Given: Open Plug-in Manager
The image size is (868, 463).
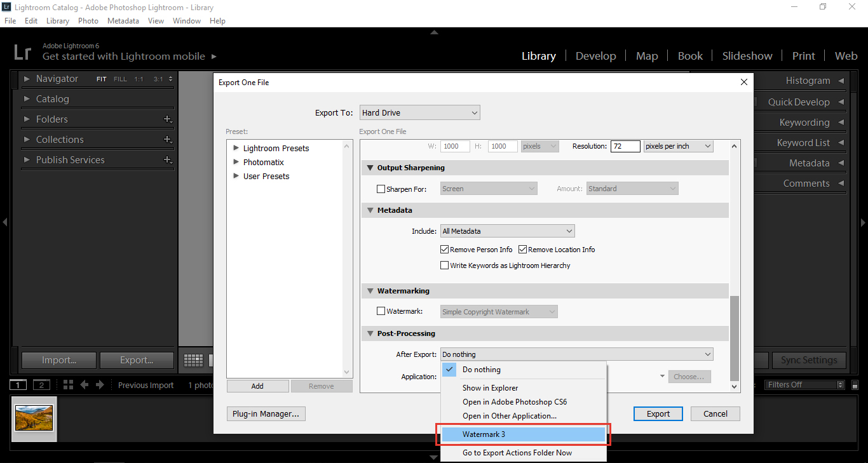Looking at the screenshot, I should [266, 413].
